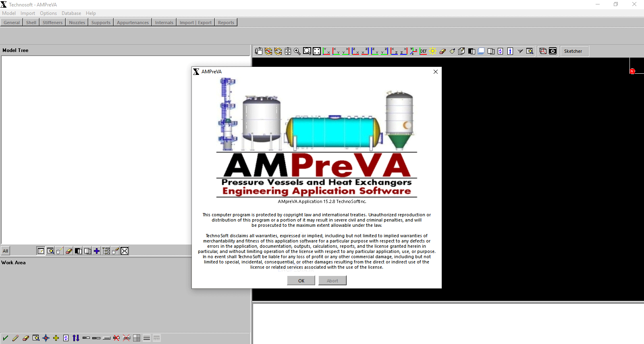Click the compass star icon in Work Area toolbar
644x344 pixels.
pos(46,338)
